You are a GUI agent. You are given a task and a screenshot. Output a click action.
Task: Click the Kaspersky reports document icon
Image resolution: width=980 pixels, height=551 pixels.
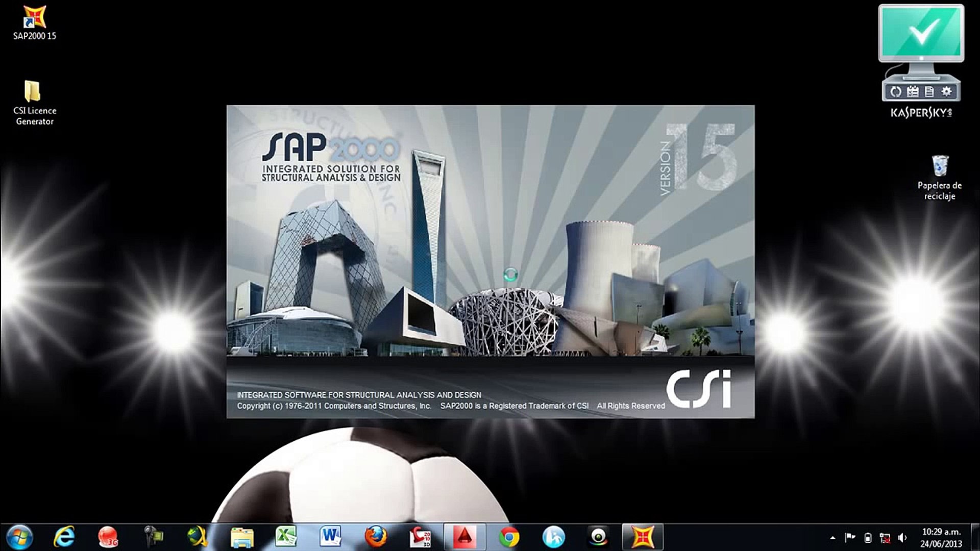click(x=928, y=92)
